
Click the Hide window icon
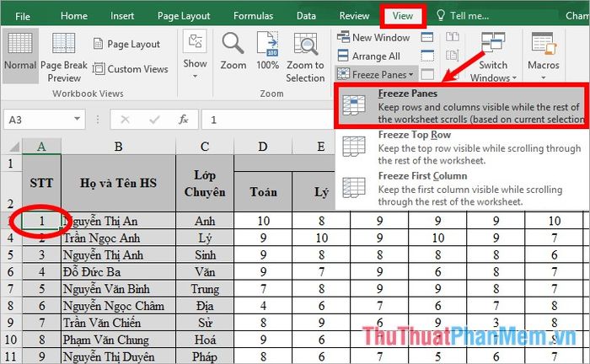pos(427,56)
